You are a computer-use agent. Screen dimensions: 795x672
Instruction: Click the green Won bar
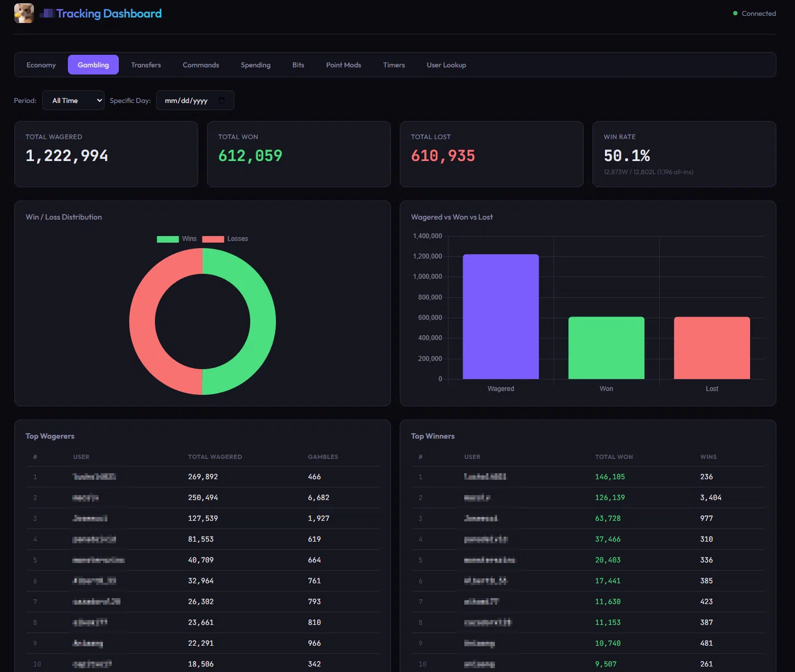click(606, 348)
